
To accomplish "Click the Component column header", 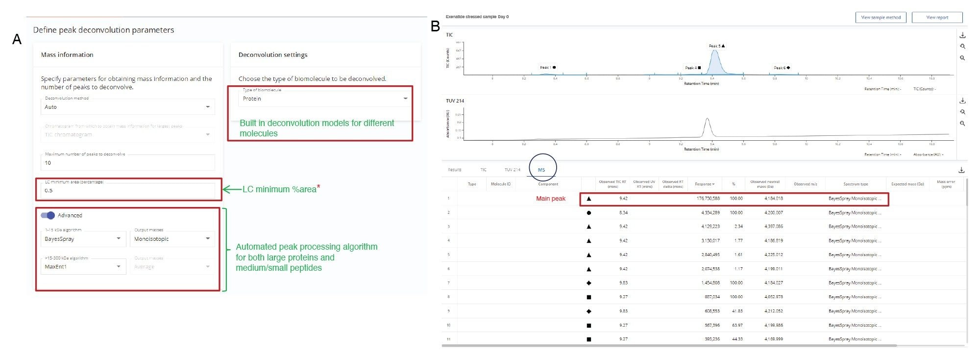I will coord(548,184).
